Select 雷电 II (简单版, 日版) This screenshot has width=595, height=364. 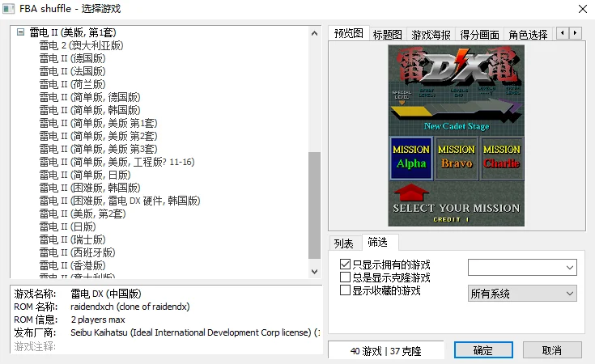click(85, 175)
